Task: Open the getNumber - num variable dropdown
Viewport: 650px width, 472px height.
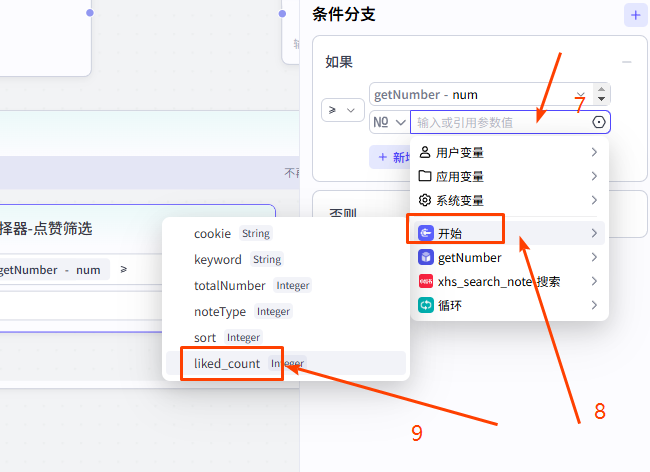Action: click(x=480, y=95)
